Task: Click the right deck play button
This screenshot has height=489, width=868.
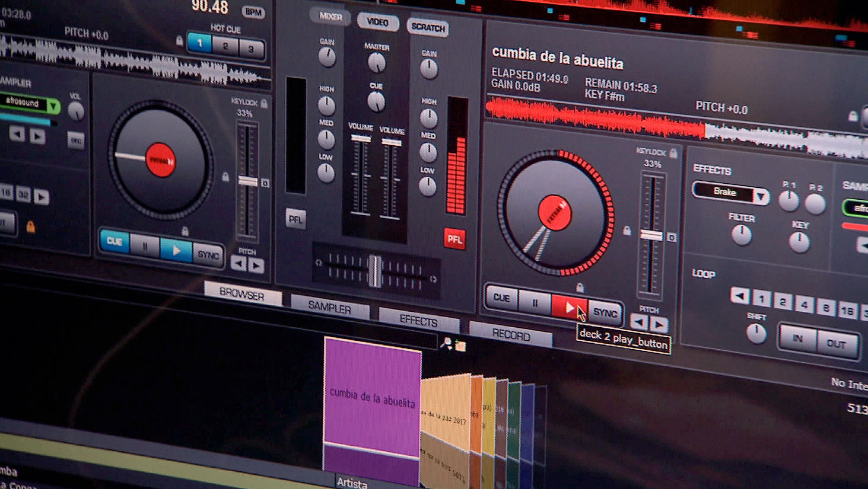Action: [567, 306]
